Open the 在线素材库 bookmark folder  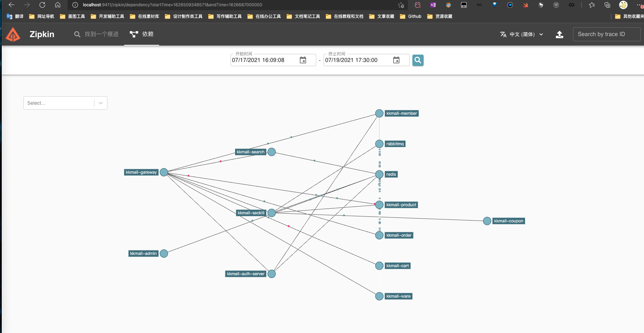(144, 16)
